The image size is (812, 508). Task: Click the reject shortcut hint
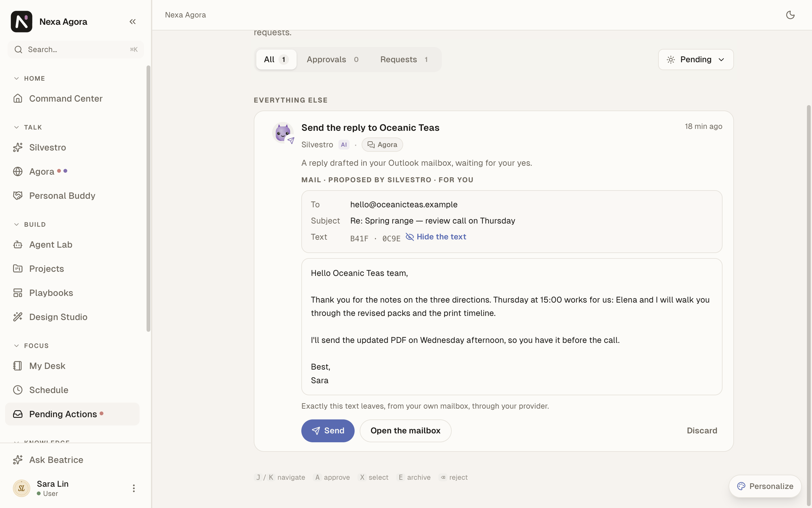(453, 478)
